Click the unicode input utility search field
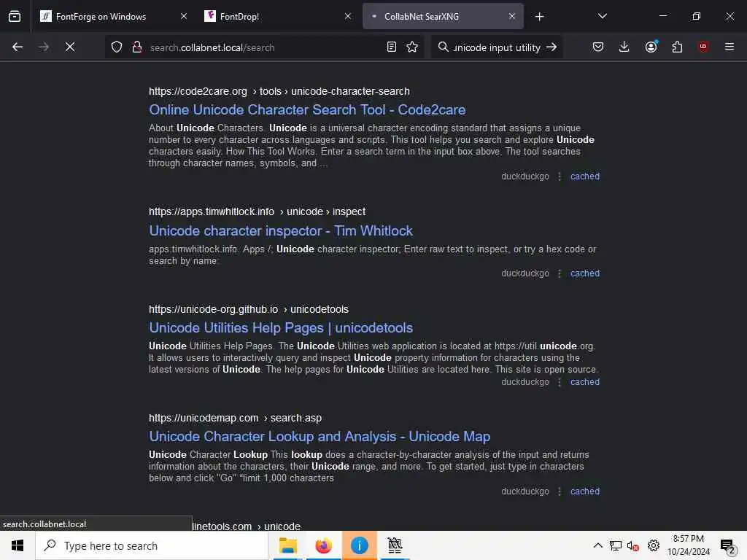The height and width of the screenshot is (560, 747). pos(497,47)
